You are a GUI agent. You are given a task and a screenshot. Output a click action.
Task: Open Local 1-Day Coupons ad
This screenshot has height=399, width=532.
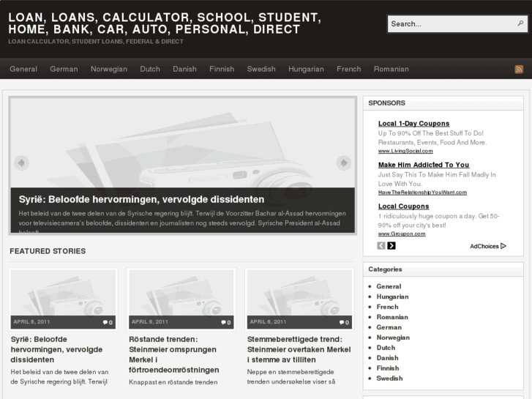pos(414,124)
